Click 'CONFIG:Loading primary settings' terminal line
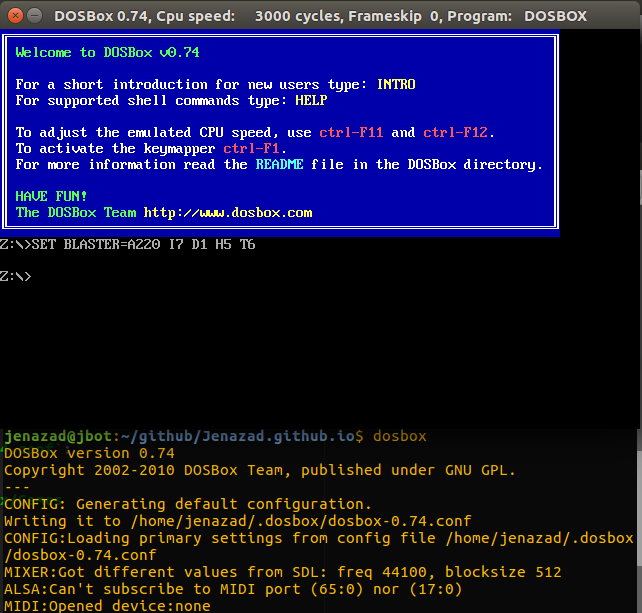Image resolution: width=642 pixels, height=613 pixels. point(319,538)
